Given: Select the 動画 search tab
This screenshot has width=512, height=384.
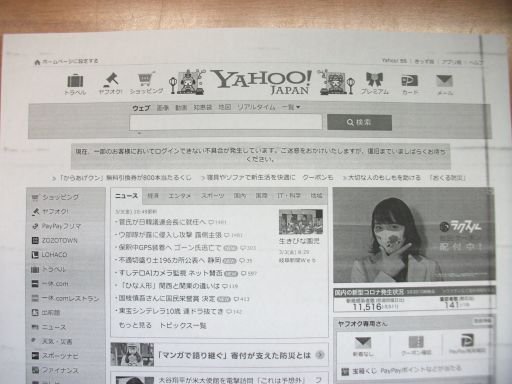Looking at the screenshot, I should [181, 108].
